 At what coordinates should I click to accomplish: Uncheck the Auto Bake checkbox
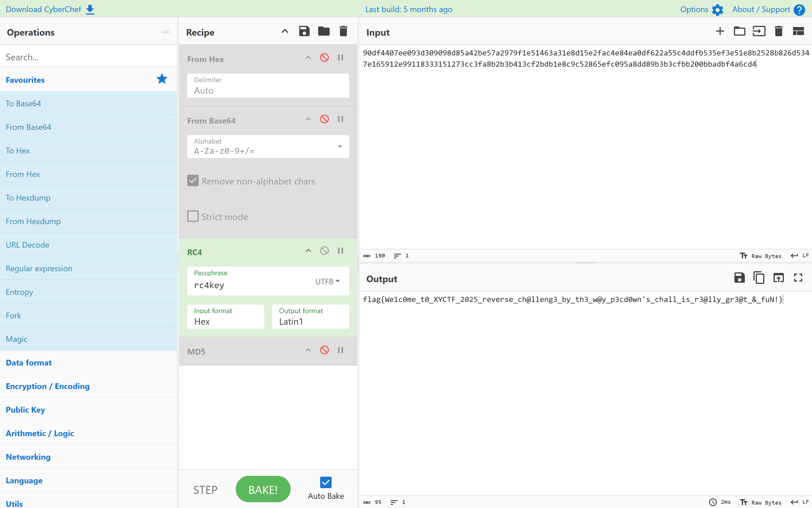[x=326, y=482]
